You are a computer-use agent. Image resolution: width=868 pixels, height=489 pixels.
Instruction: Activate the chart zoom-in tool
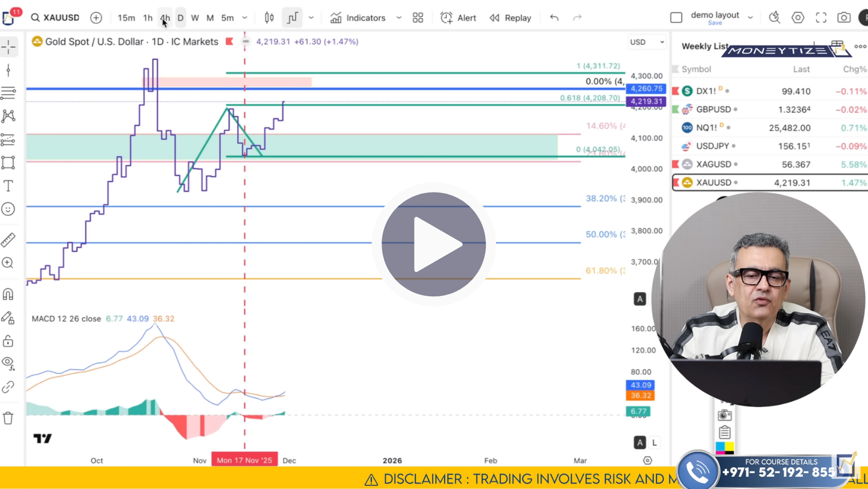[8, 263]
